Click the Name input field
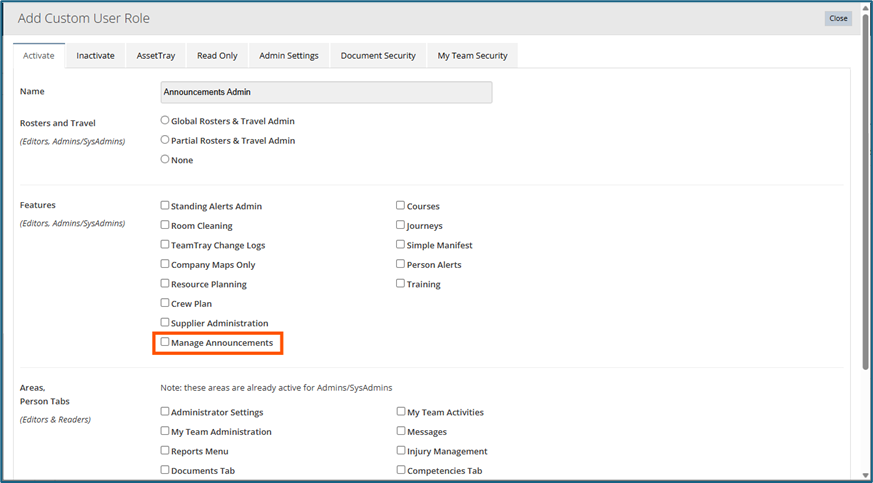Image resolution: width=873 pixels, height=483 pixels. 326,92
